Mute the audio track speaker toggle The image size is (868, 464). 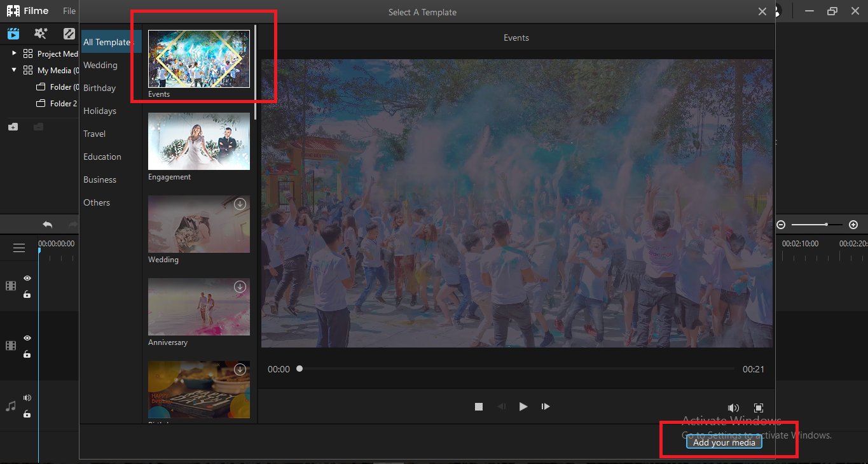tap(27, 397)
